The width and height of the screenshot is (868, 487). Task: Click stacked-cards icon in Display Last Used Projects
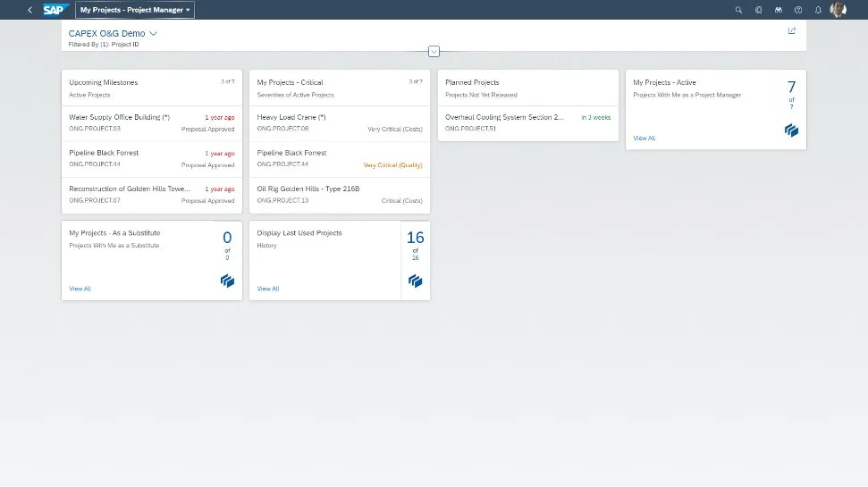coord(415,281)
